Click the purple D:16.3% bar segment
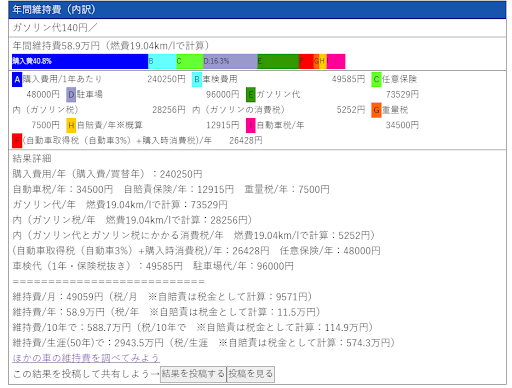The image size is (512, 388). point(230,61)
